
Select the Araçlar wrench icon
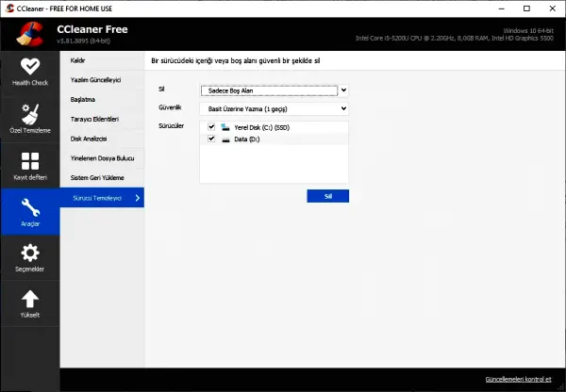(29, 209)
